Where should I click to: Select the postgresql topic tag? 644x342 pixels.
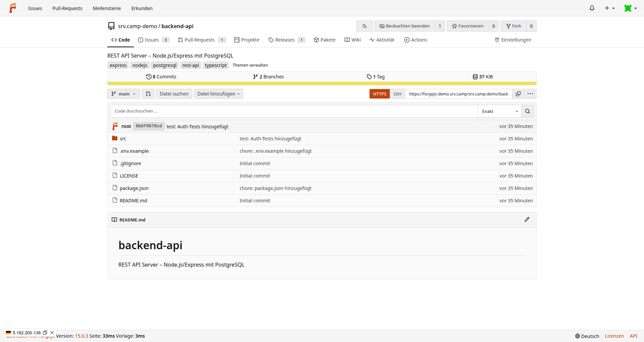165,65
